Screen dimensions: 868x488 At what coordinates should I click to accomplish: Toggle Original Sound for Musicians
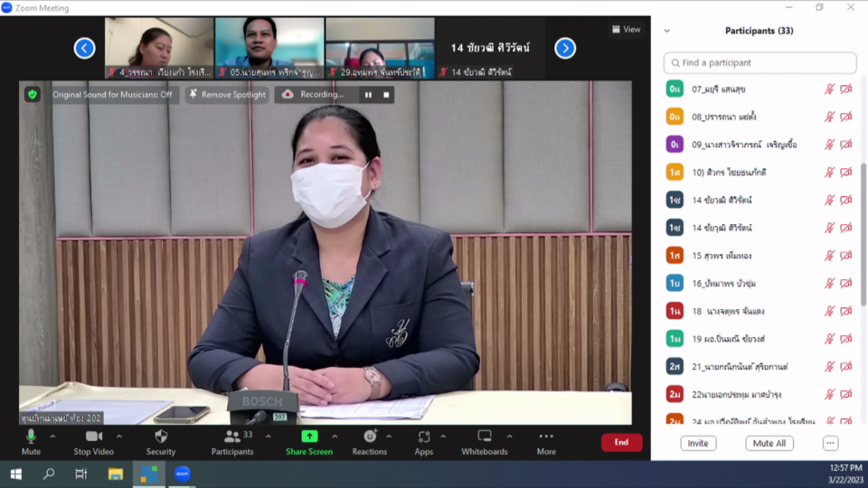pos(112,95)
